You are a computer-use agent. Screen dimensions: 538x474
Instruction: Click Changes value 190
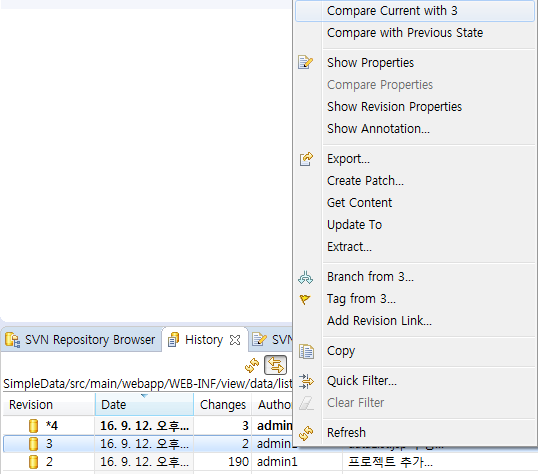[238, 462]
